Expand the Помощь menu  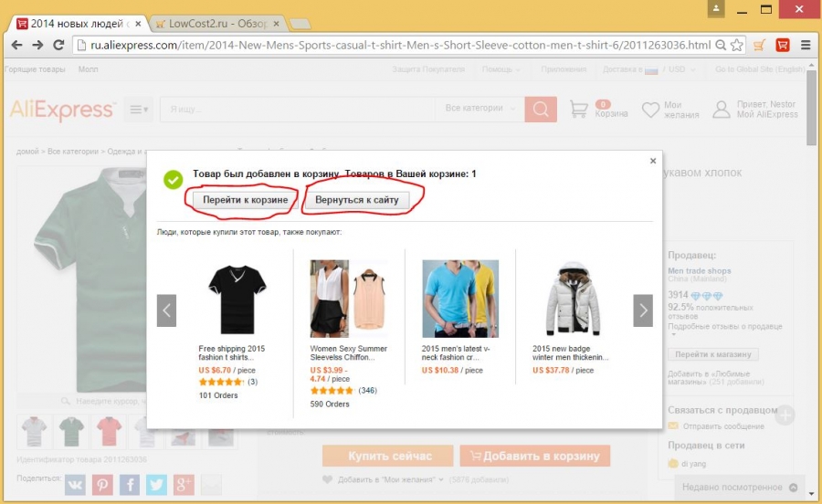pyautogui.click(x=501, y=69)
